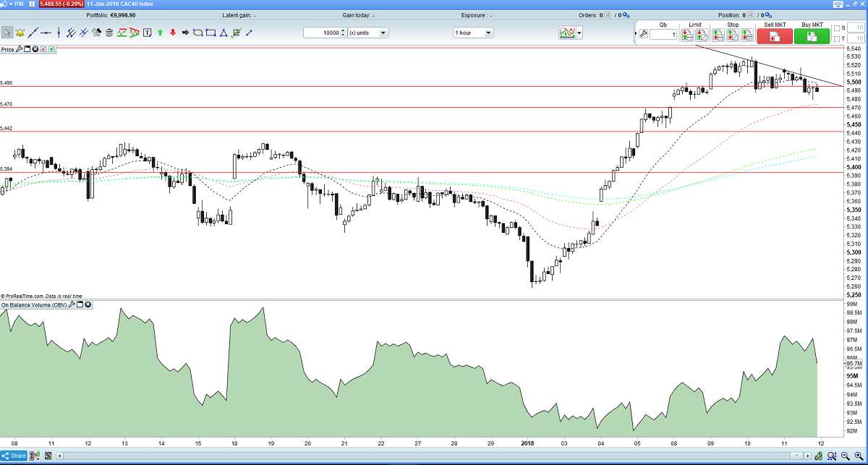868x465 pixels.
Task: Zoom out with magnifier minus icon
Action: click(x=845, y=456)
